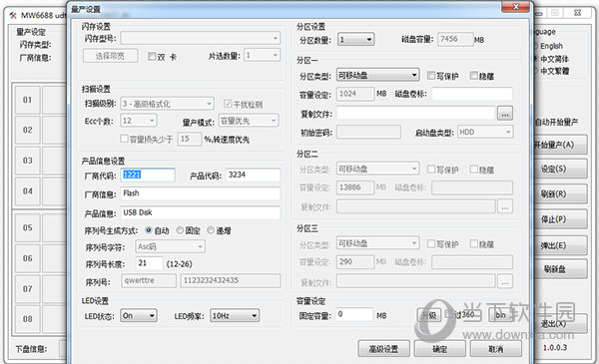Click port slot 08 in main window
This screenshot has height=364, width=599.
point(27,319)
